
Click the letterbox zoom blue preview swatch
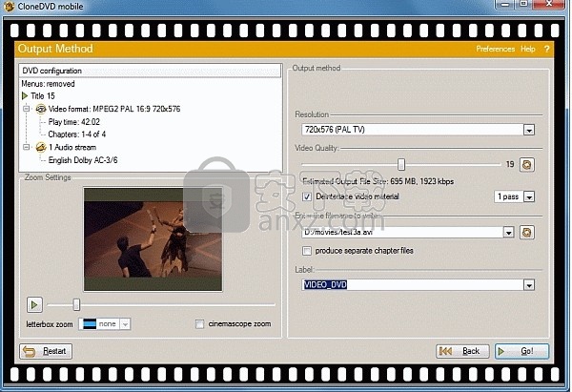[90, 323]
